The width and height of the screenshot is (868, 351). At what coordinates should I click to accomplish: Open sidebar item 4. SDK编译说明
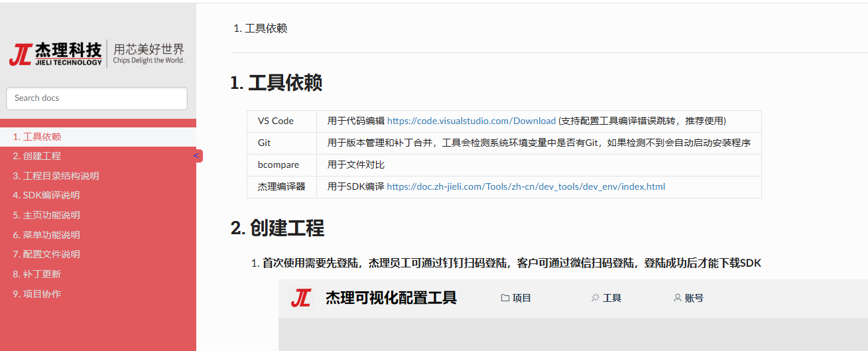98,195
